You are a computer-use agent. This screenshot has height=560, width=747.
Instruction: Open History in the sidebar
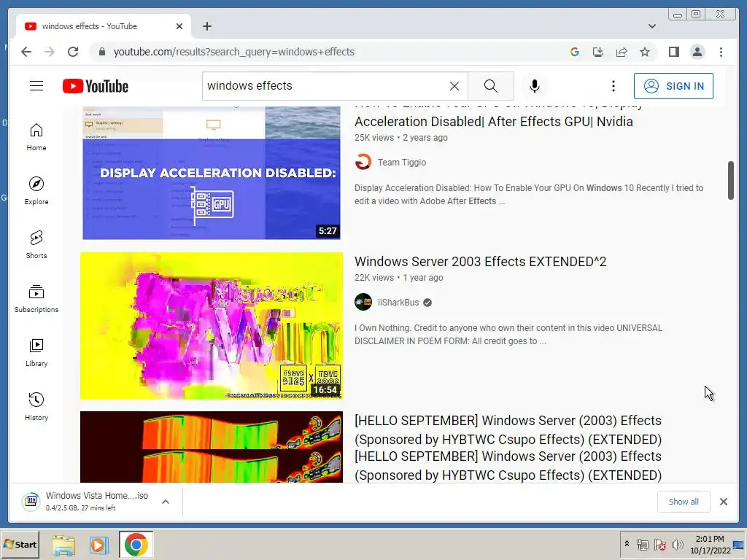[36, 406]
